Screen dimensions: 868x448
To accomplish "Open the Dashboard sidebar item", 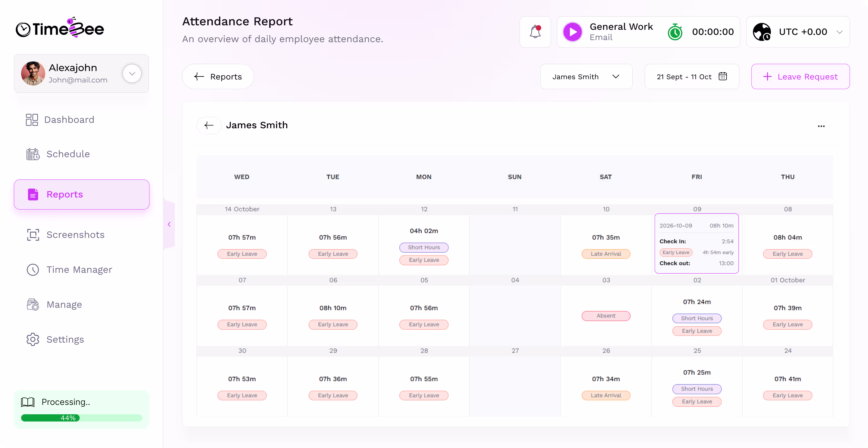I will pyautogui.click(x=61, y=120).
